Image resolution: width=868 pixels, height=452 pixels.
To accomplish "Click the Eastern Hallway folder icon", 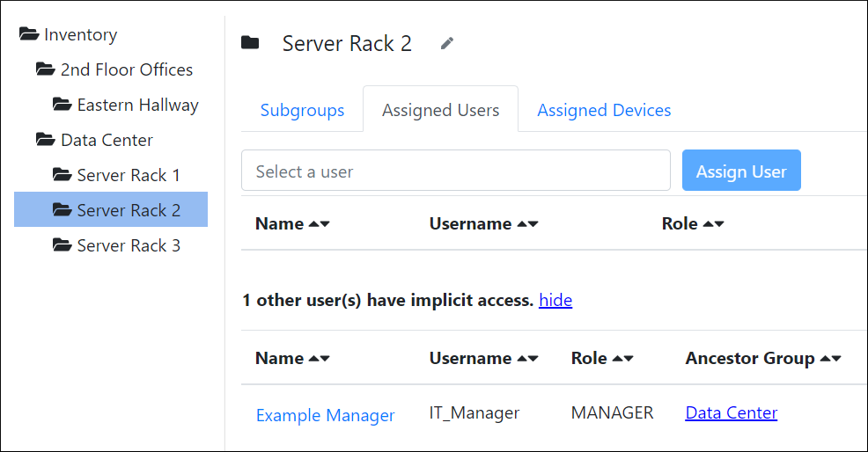I will [63, 105].
